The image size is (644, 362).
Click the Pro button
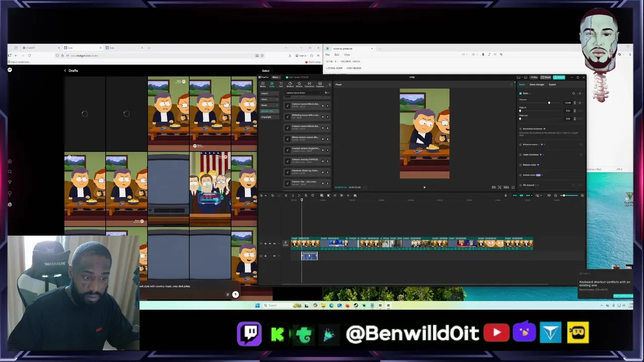(x=534, y=77)
